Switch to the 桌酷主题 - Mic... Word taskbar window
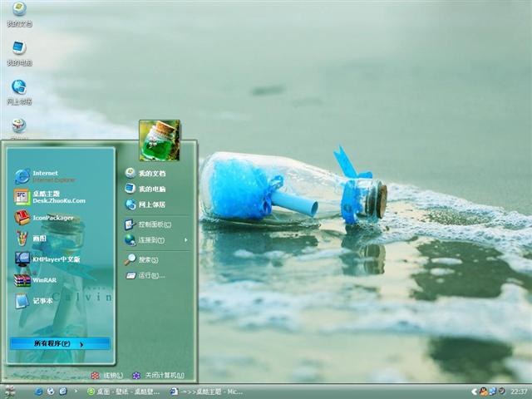 point(206,392)
